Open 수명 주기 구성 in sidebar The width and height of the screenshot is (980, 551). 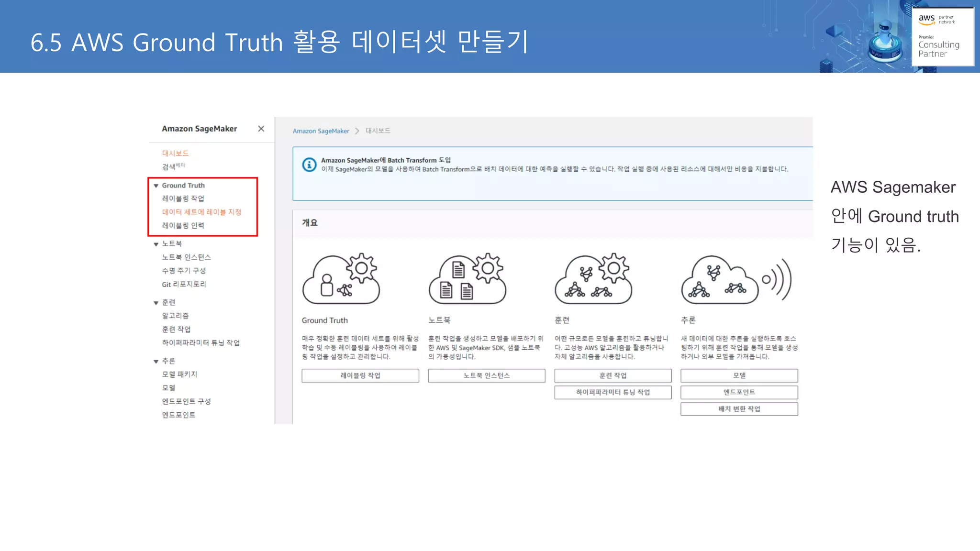[x=184, y=270]
